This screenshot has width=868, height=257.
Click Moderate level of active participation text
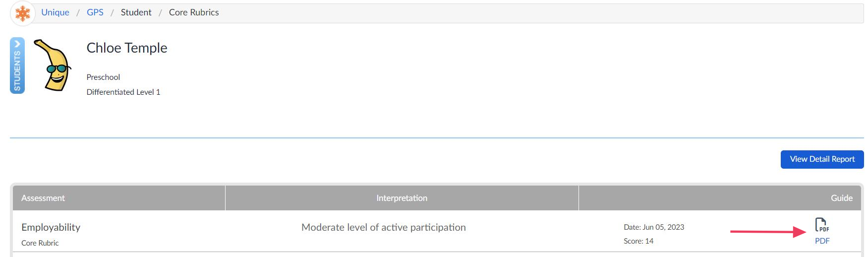point(384,227)
